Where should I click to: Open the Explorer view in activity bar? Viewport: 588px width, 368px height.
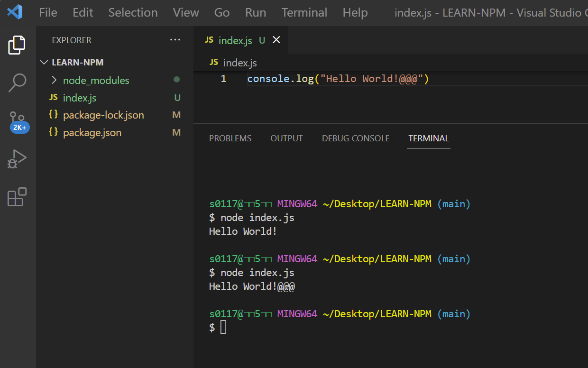[x=17, y=45]
